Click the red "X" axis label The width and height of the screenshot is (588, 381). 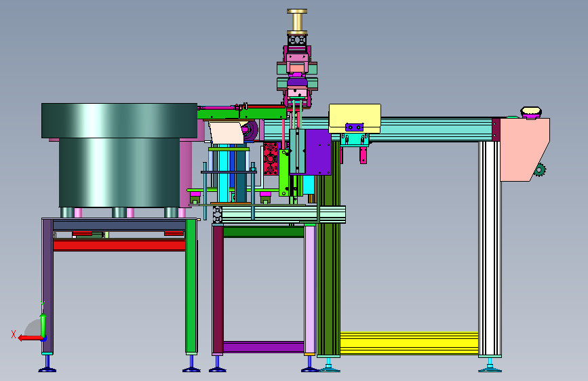tap(14, 334)
